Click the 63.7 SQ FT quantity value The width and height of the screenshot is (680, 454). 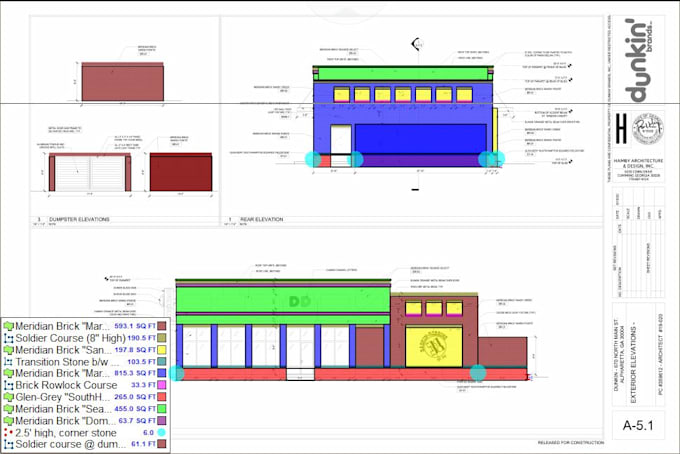[137, 421]
